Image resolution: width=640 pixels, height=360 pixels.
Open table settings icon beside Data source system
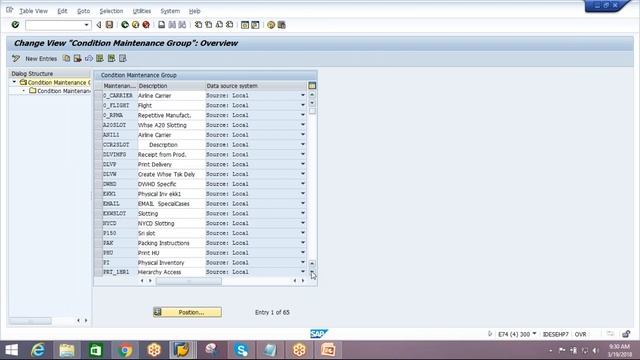click(x=312, y=86)
